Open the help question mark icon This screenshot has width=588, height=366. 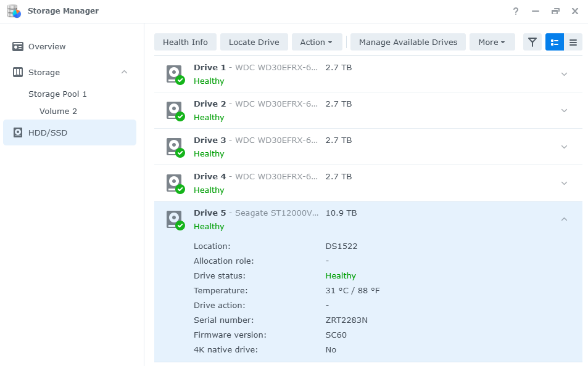click(516, 11)
